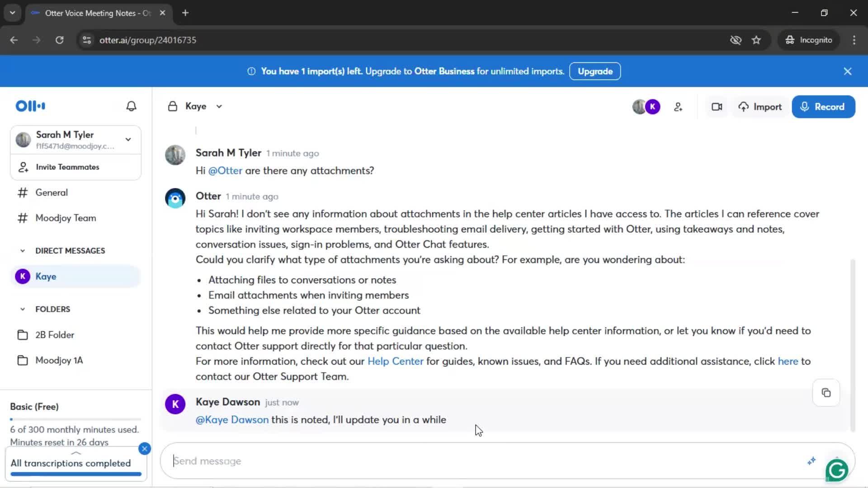Screen dimensions: 868x488
Task: Click Upgrade in the blue banner
Action: click(x=595, y=71)
